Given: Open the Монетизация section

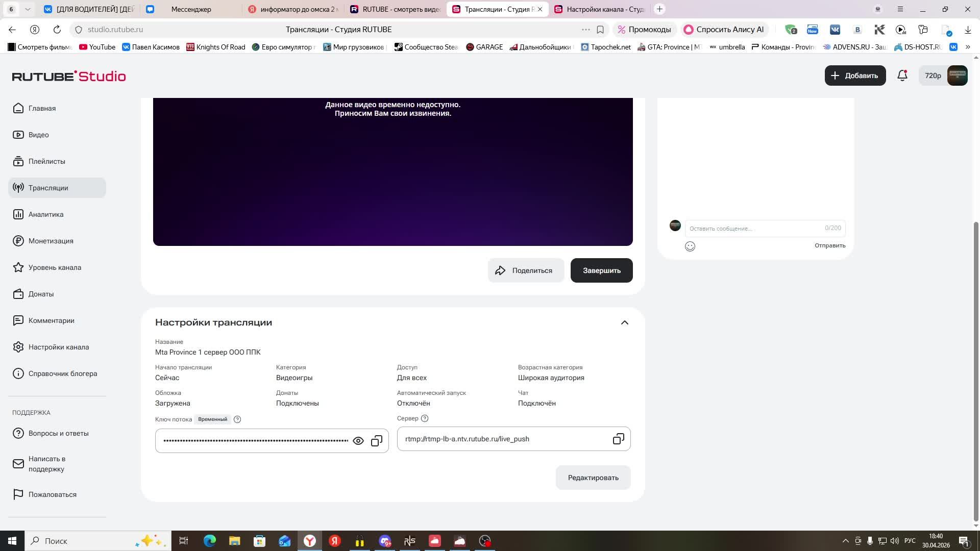Looking at the screenshot, I should (51, 241).
